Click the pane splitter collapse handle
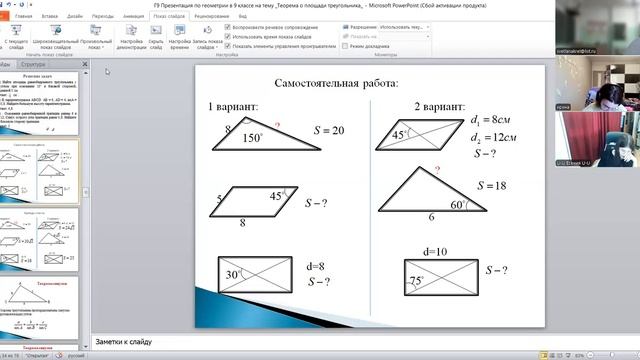 point(86,192)
